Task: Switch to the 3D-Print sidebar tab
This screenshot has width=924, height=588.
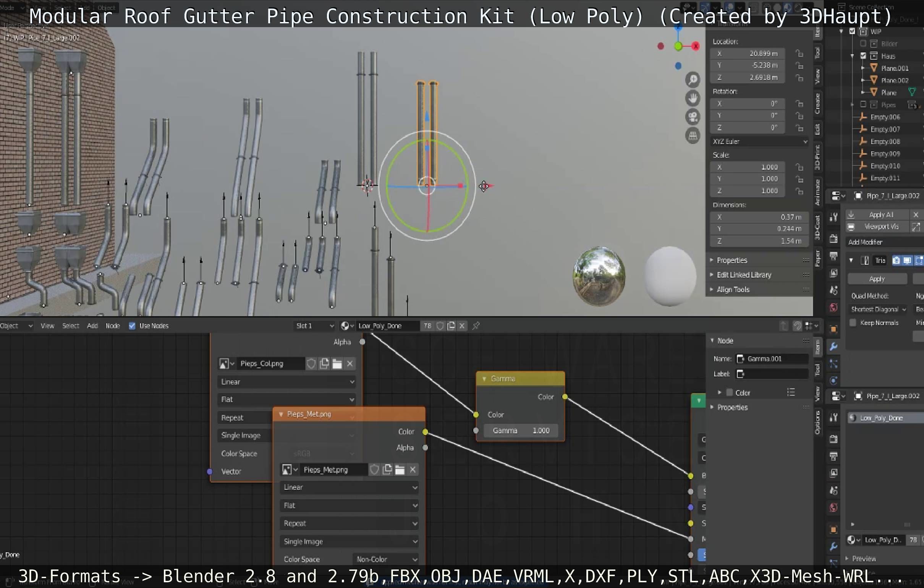Action: (818, 157)
